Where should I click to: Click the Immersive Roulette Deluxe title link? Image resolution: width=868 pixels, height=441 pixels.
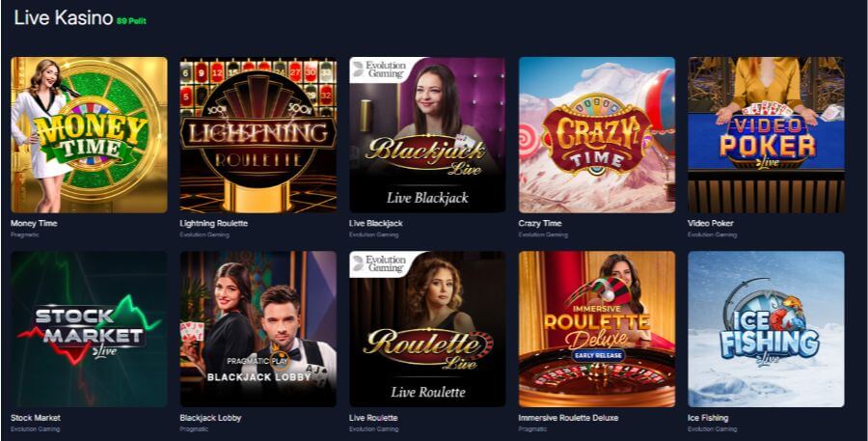[x=568, y=418]
